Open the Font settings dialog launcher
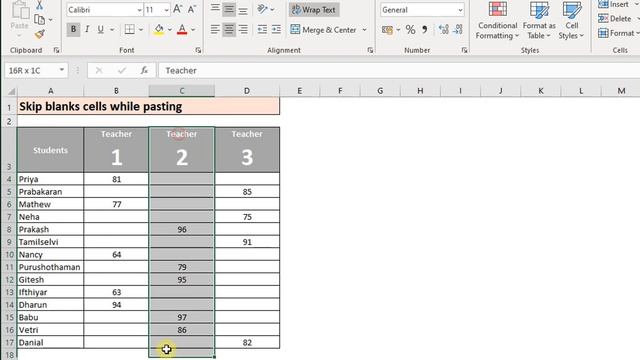The width and height of the screenshot is (640, 360). (198, 50)
